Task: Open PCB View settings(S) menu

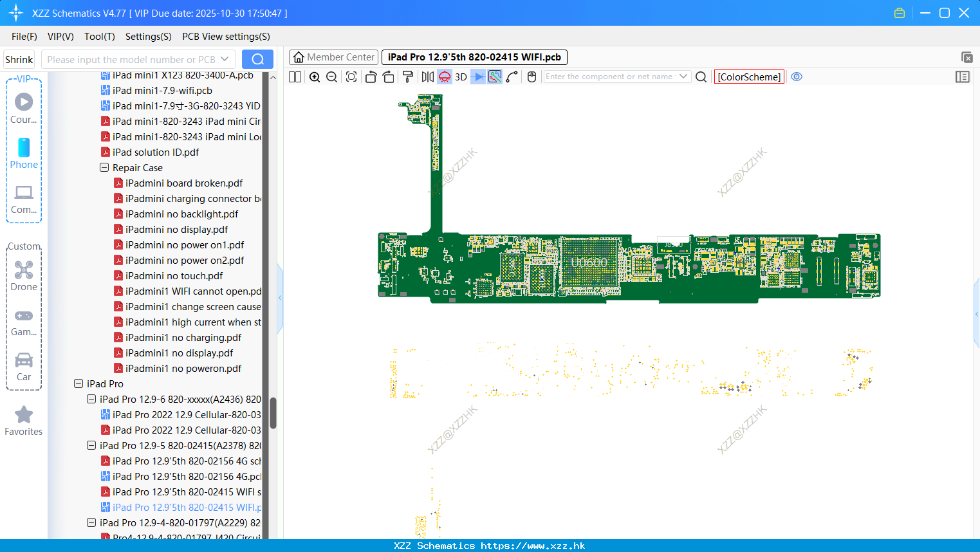Action: tap(226, 37)
